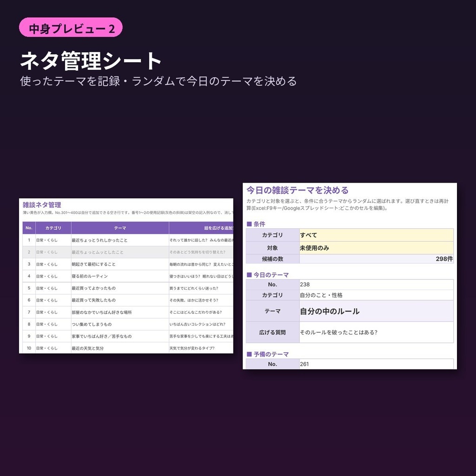
Task: Click the subtitle 使ったテーマを記録・ランダムで今日のテーマを決める
Action: tap(159, 81)
